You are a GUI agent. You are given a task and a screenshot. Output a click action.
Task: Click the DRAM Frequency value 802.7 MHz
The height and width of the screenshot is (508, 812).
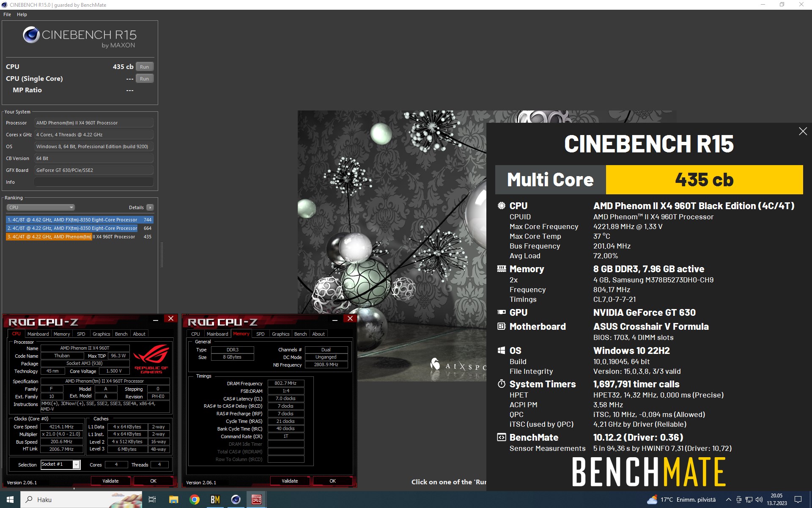286,383
